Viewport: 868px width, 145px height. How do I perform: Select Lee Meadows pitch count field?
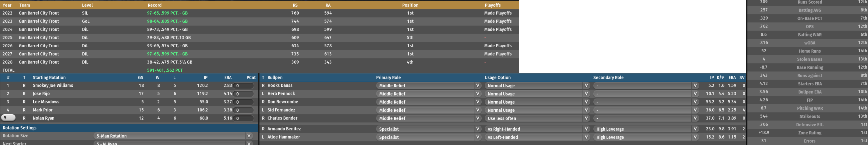coord(243,102)
